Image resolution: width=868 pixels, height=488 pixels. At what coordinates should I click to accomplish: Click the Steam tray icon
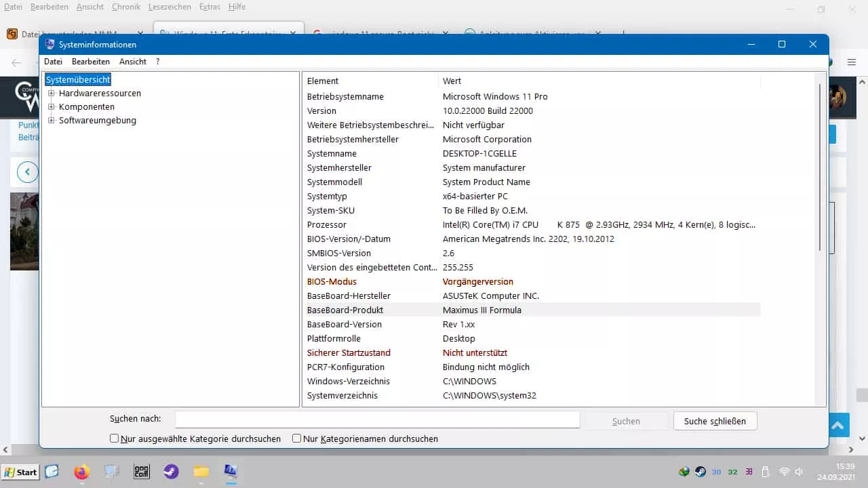pyautogui.click(x=701, y=472)
